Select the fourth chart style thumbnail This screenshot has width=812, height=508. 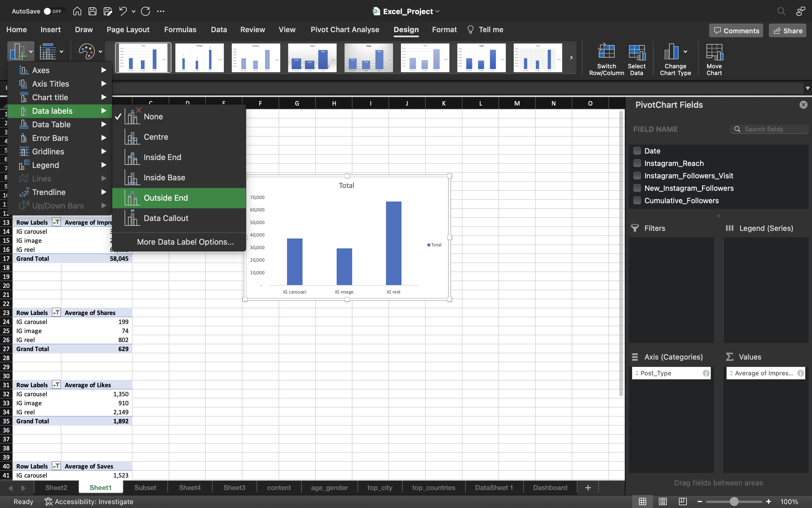tap(312, 58)
